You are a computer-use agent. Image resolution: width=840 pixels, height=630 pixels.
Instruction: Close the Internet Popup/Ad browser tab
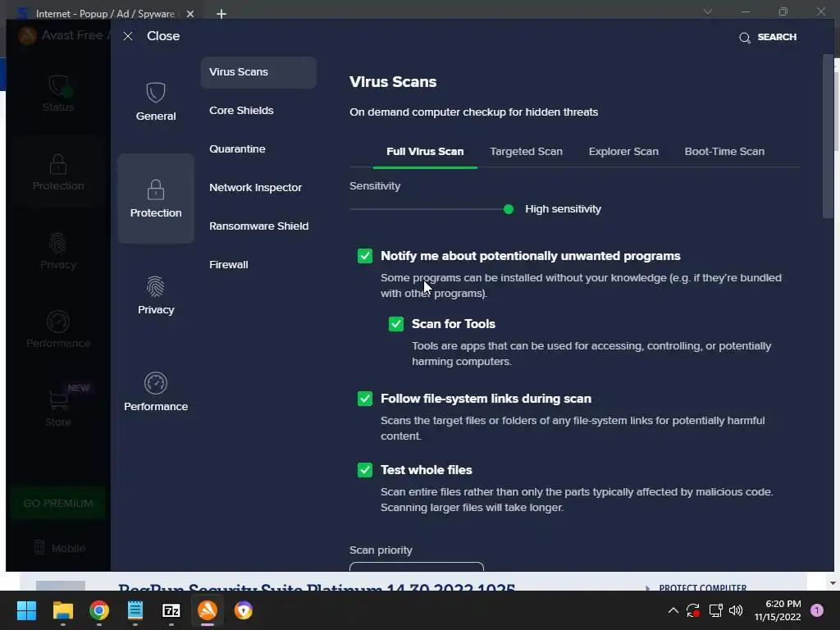pos(190,14)
